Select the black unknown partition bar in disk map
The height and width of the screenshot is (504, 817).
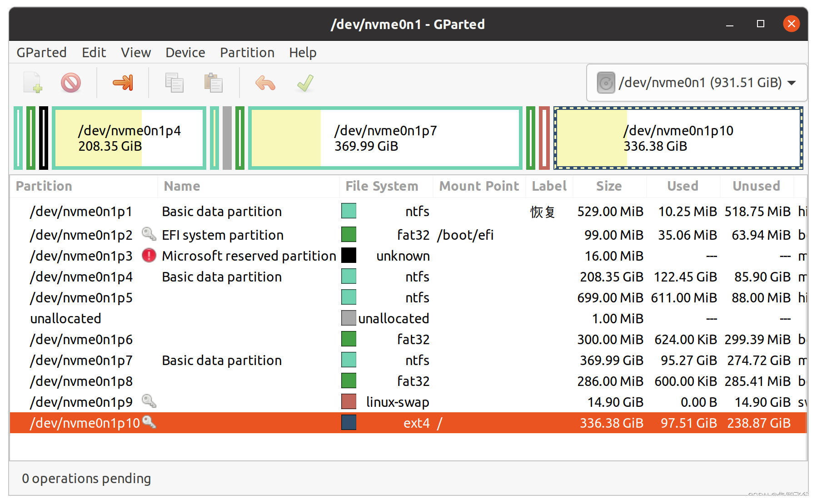point(44,138)
